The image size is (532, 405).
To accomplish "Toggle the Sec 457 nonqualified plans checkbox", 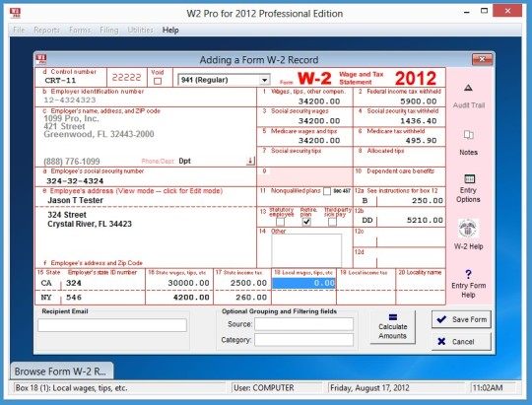I will (327, 191).
